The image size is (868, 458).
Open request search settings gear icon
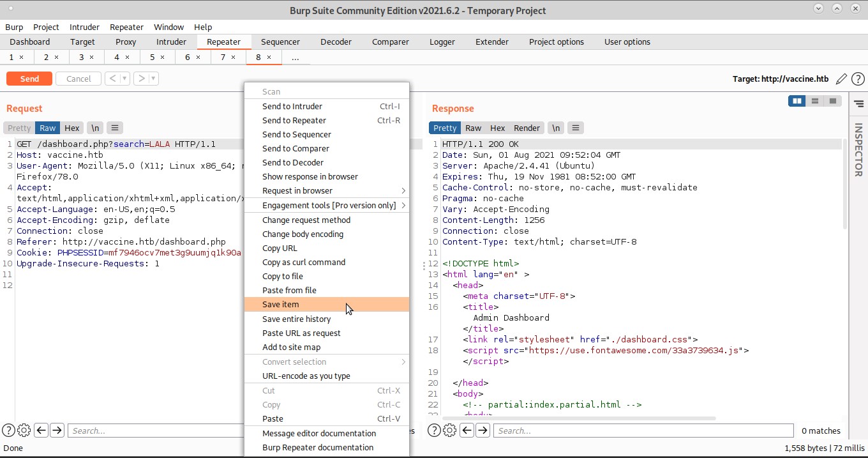coord(24,431)
